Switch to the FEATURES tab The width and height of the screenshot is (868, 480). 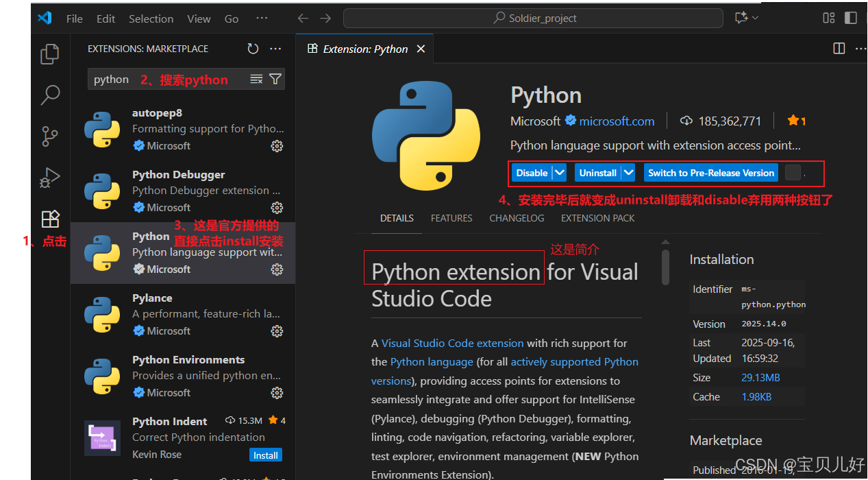click(x=451, y=218)
